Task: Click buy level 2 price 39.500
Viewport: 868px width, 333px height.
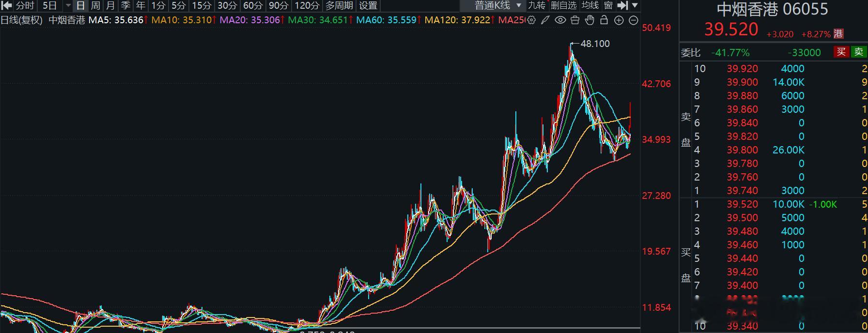Action: 742,218
